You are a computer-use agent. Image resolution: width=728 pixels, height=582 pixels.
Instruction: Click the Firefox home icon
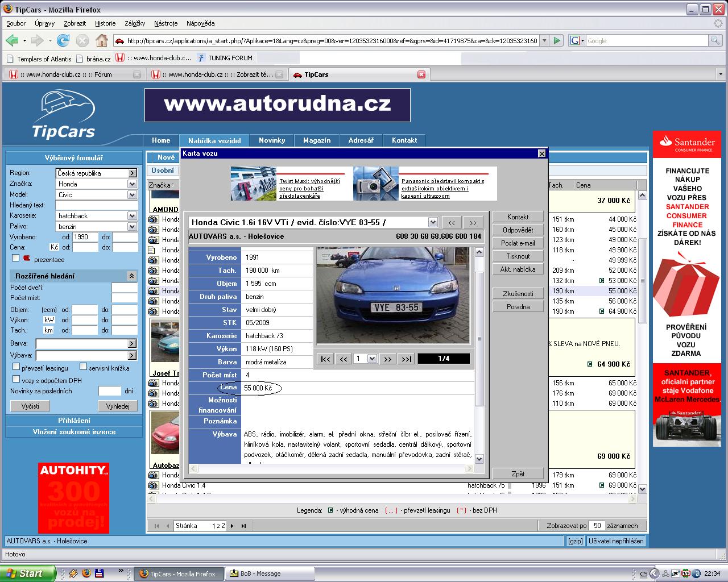pos(102,40)
